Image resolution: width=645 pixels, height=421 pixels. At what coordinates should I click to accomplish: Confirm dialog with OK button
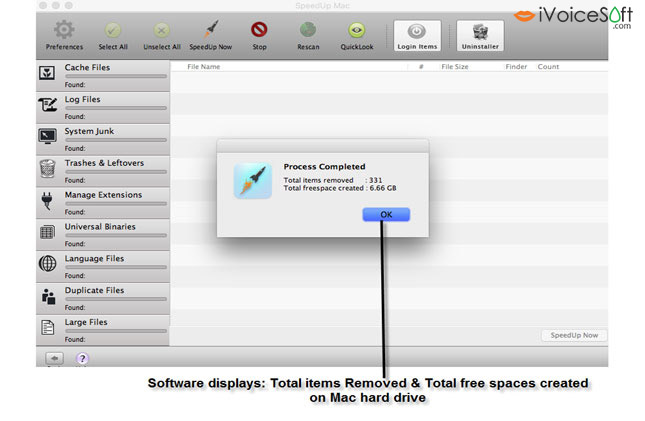[386, 214]
